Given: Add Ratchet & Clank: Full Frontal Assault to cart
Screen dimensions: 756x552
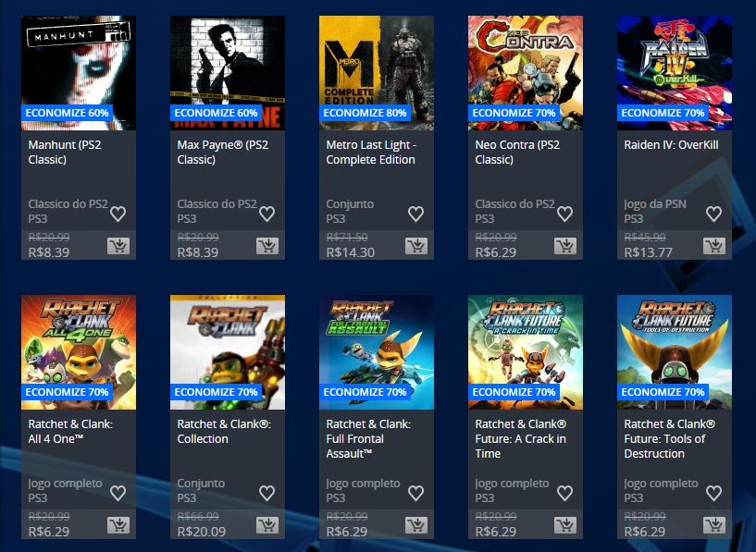Looking at the screenshot, I should 416,525.
